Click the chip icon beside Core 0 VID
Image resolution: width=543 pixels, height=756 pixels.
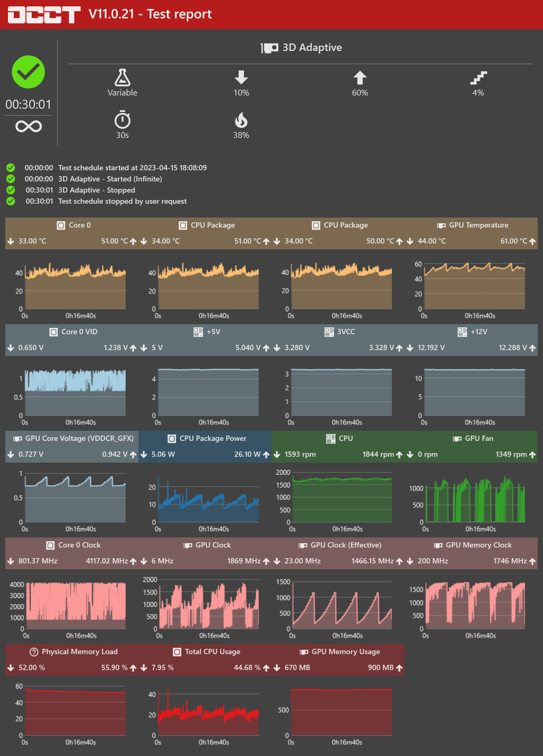click(x=53, y=332)
